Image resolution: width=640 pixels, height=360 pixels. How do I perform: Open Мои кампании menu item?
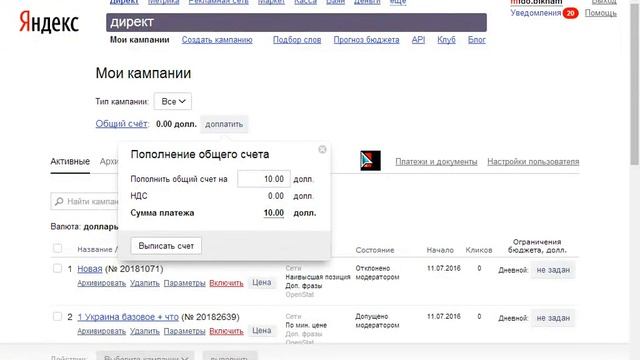pos(140,40)
